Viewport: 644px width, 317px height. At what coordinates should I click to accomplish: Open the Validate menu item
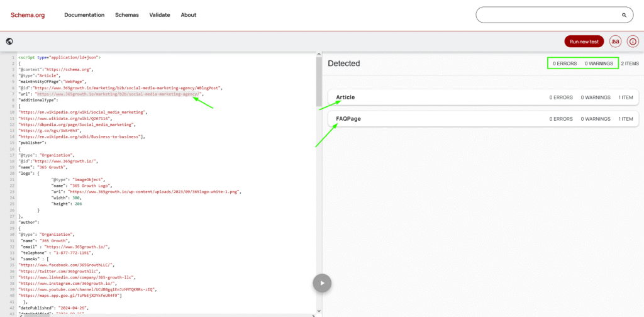160,15
